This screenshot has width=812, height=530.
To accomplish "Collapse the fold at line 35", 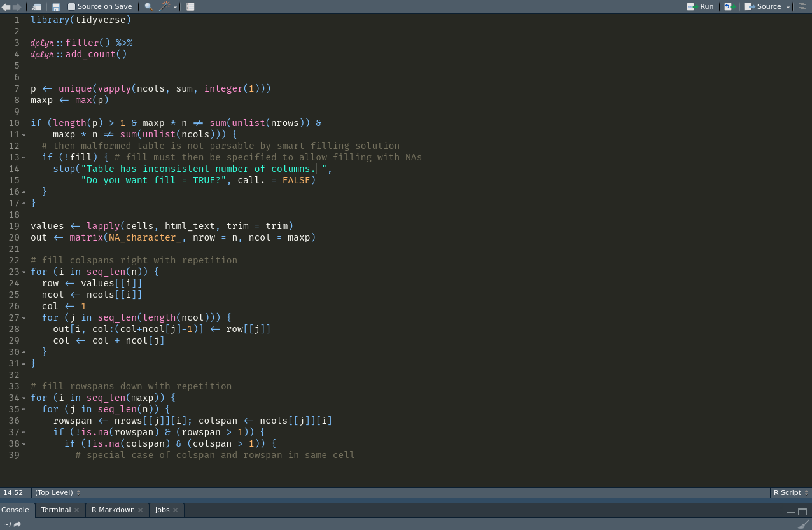I will tap(24, 410).
